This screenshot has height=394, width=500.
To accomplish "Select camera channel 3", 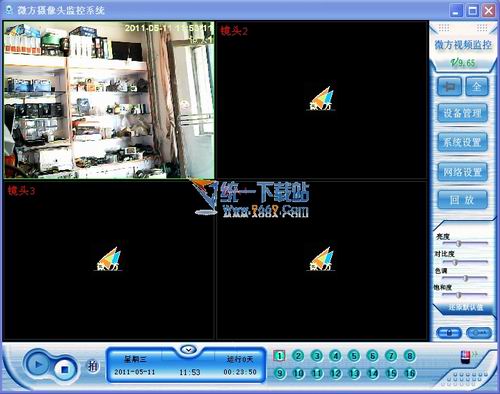I will point(317,356).
